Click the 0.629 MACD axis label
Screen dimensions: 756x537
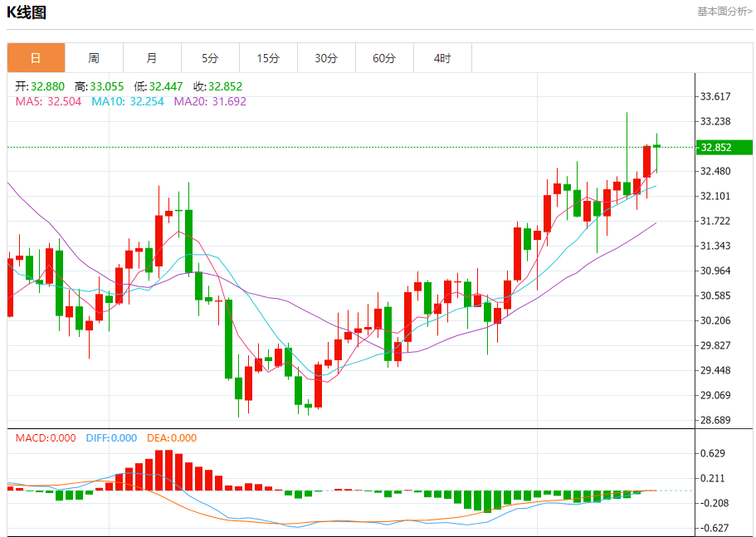pos(713,453)
